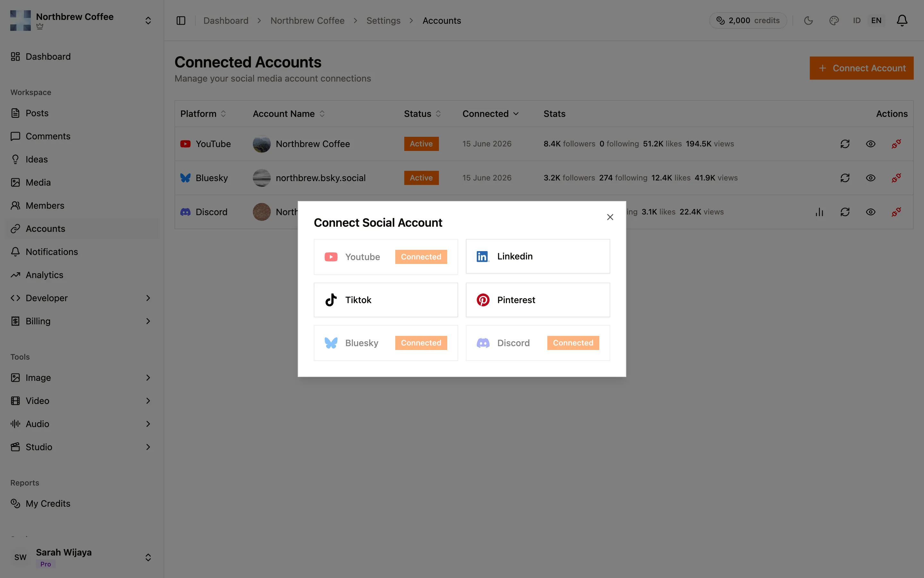
Task: Choose Tiktok to connect
Action: pos(386,300)
